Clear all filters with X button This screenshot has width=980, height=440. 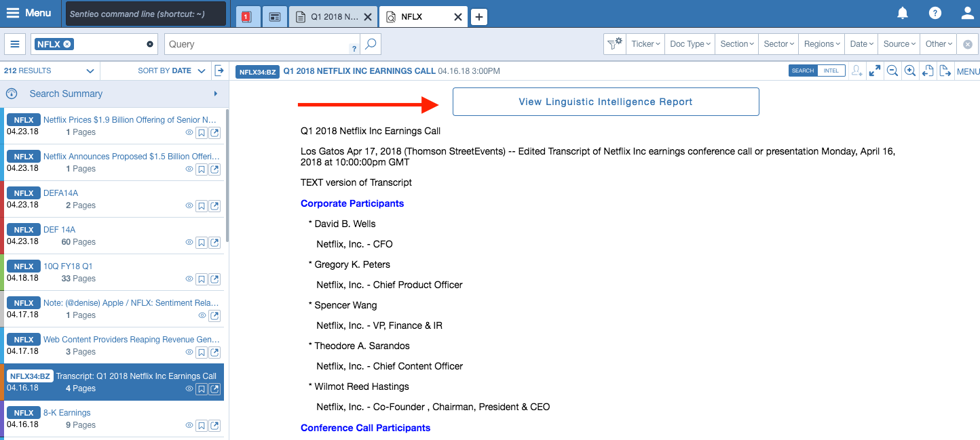point(968,44)
